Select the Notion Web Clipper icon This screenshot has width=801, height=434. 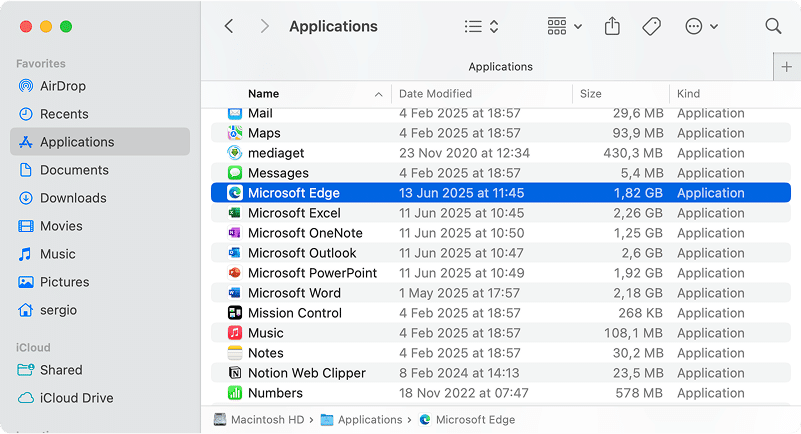tap(234, 373)
